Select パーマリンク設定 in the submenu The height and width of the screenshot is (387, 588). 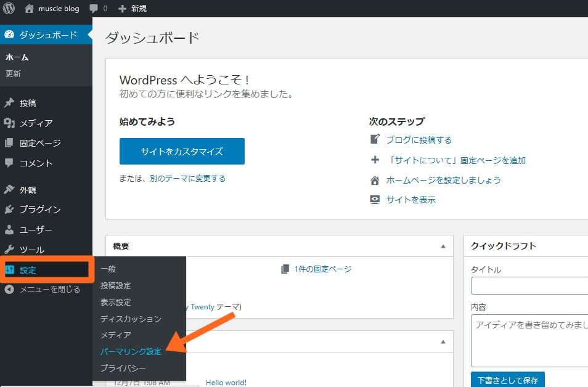pos(131,351)
